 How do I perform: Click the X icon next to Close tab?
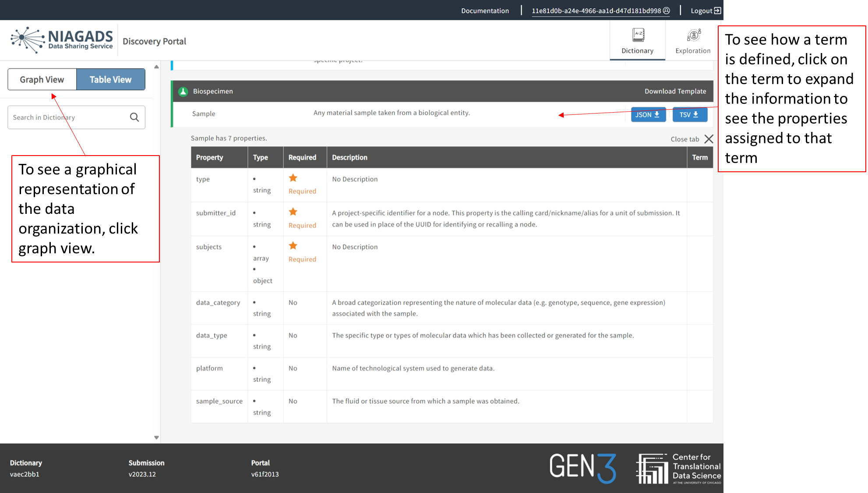(x=709, y=139)
